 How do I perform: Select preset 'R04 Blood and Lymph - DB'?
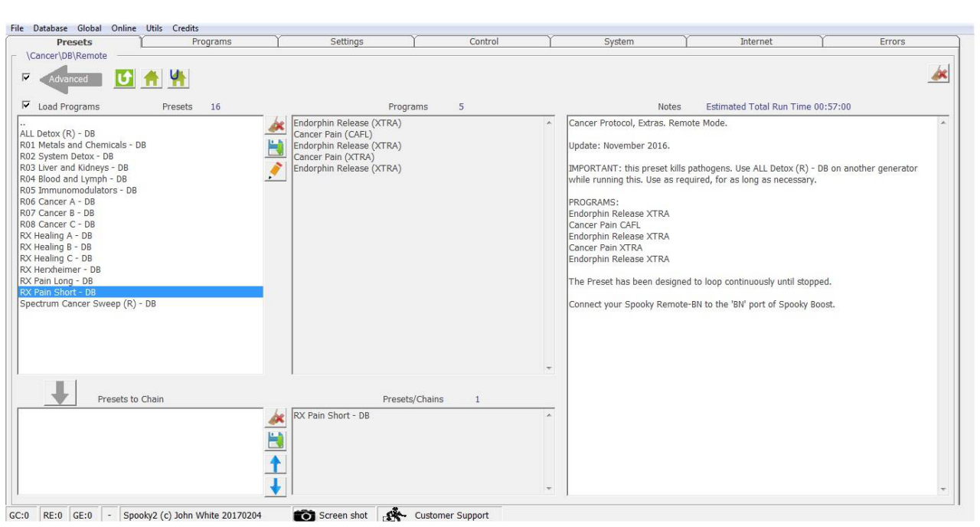click(140, 178)
